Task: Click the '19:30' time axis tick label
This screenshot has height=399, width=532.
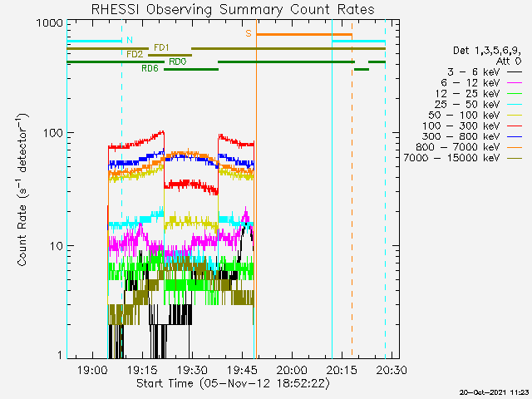Action: [192, 370]
